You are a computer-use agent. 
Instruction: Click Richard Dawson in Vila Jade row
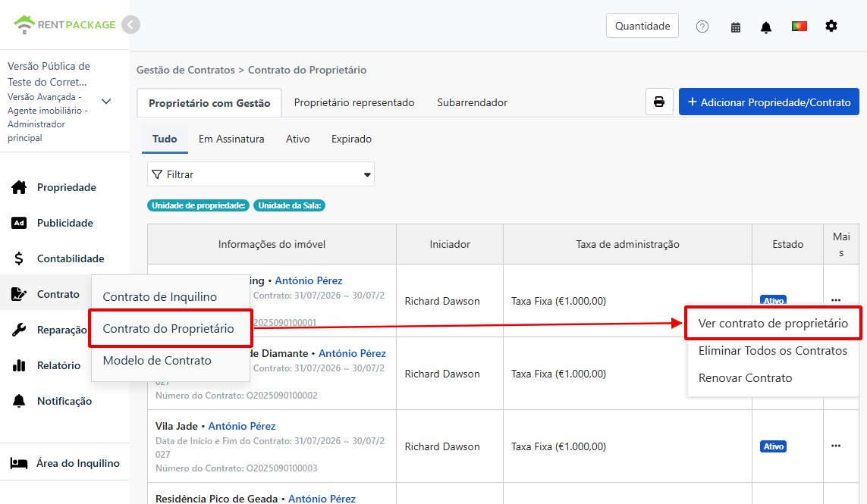pyautogui.click(x=442, y=446)
